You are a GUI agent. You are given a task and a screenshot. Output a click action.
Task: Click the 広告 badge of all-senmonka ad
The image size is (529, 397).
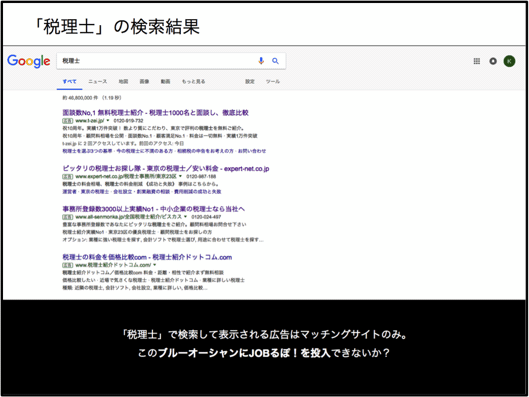click(68, 217)
